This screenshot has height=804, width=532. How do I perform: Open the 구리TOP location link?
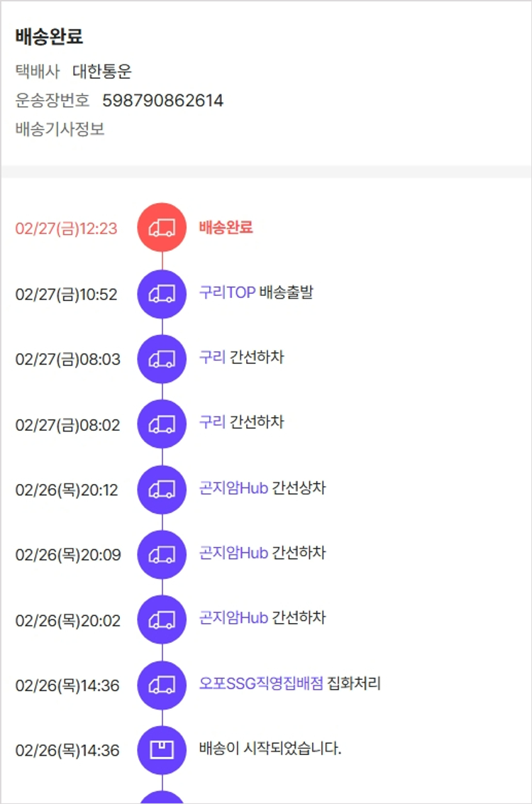(227, 292)
